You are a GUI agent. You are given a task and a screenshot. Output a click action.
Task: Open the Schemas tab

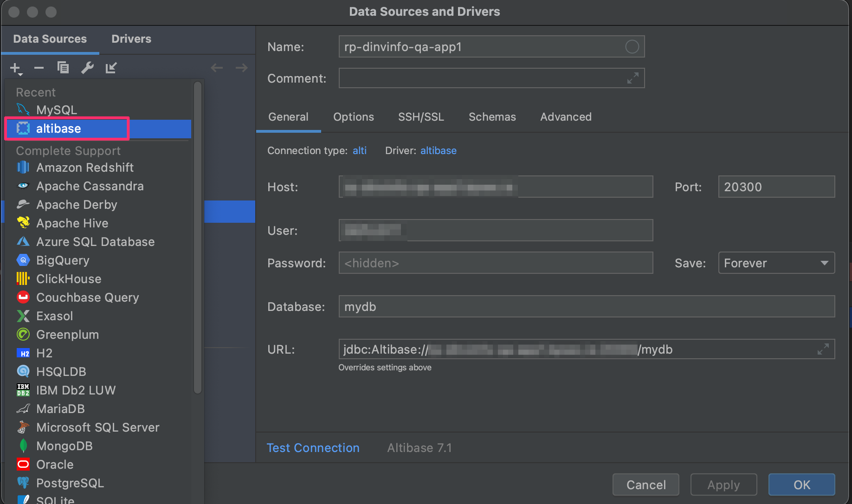(x=492, y=117)
